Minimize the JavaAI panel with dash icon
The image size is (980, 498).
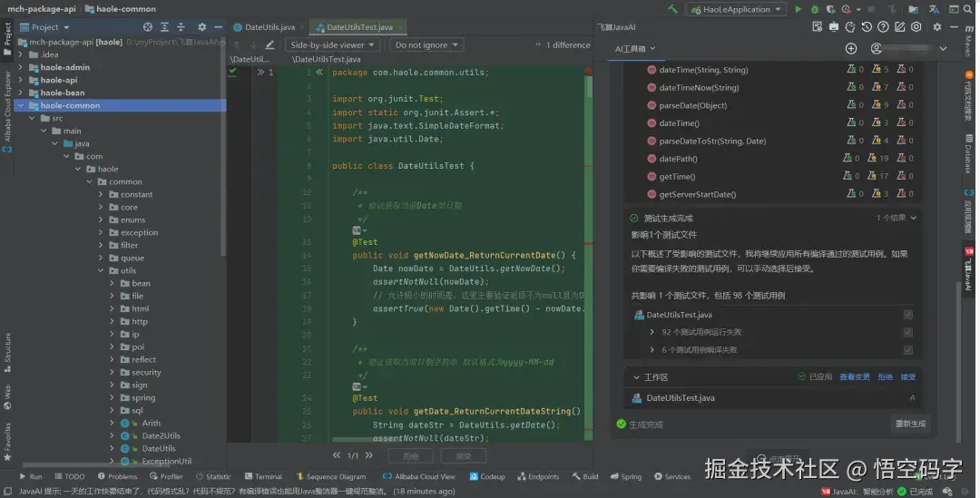click(954, 27)
